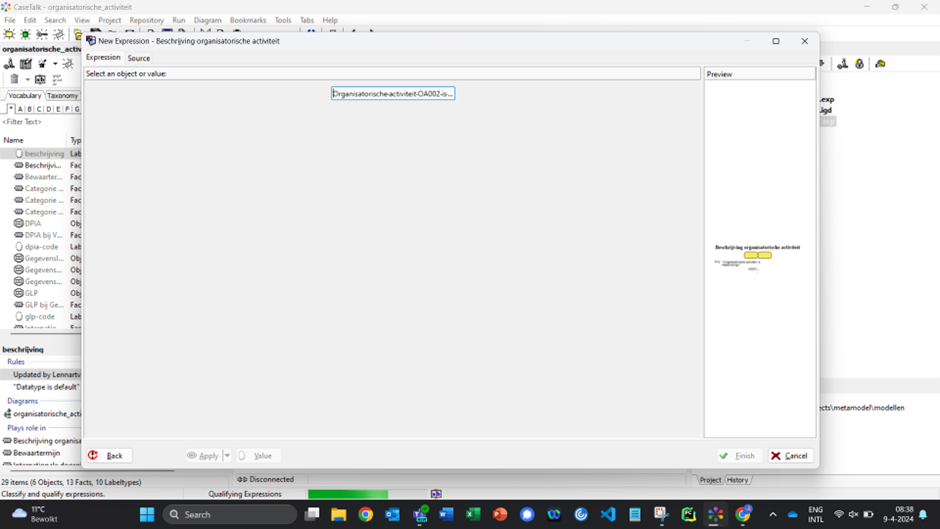Open the Apply button dropdown arrow
The height and width of the screenshot is (529, 940).
(227, 456)
